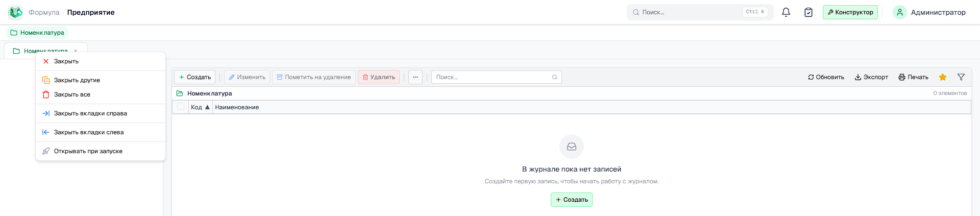Choose Закрыть in the context menu

pyautogui.click(x=101, y=61)
